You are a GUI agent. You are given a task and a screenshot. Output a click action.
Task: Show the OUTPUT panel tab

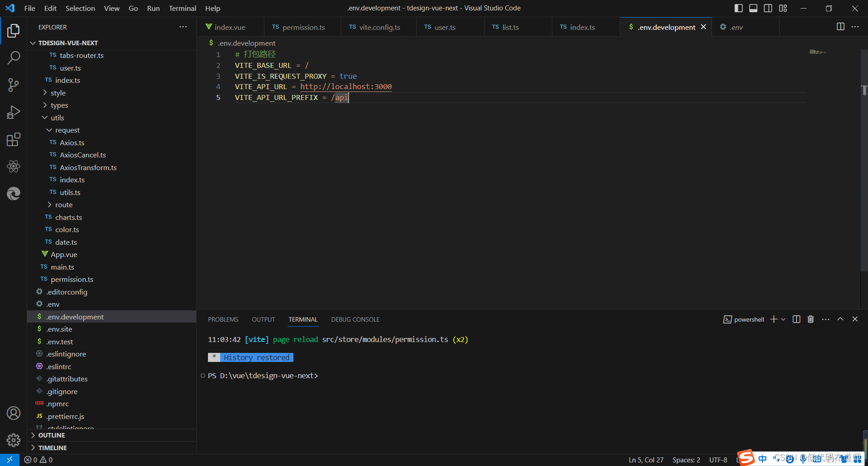coord(264,319)
